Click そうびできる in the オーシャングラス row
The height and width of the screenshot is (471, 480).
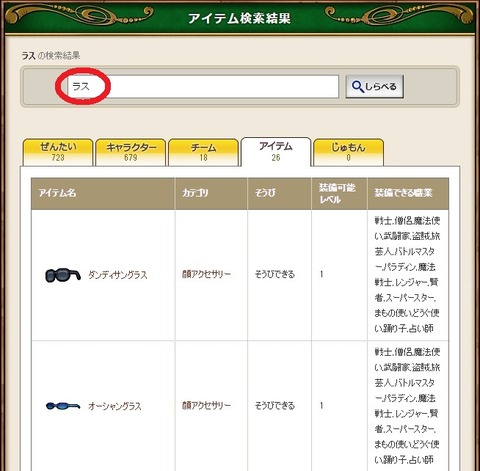[x=275, y=406]
